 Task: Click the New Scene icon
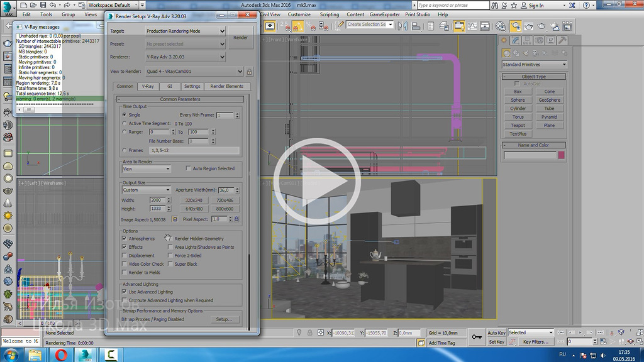23,5
